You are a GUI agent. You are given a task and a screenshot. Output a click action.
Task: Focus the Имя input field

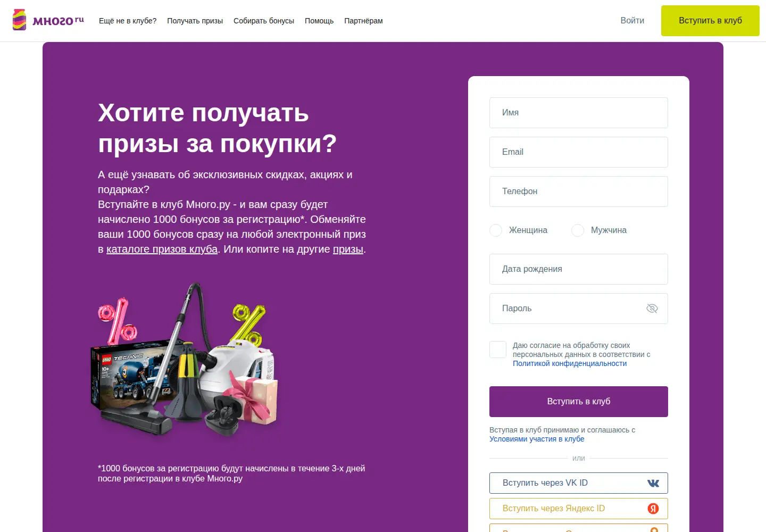[579, 113]
